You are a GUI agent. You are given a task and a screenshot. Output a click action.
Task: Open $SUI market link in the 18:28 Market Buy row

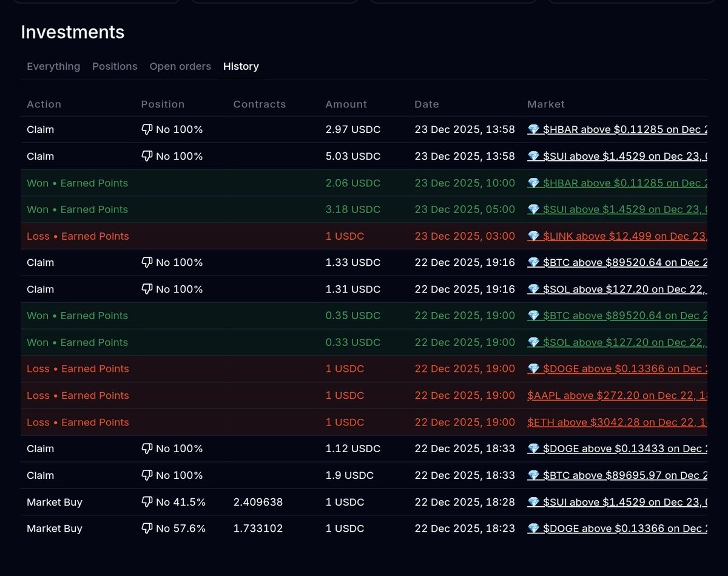click(x=617, y=502)
